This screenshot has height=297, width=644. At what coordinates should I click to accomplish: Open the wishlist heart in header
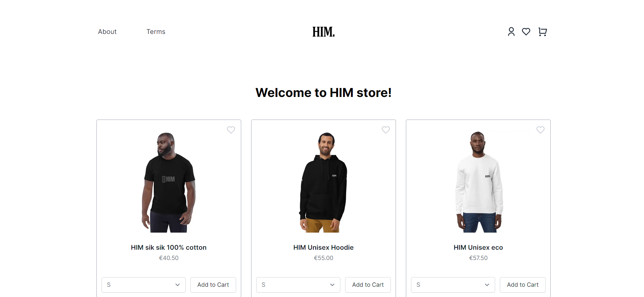pyautogui.click(x=526, y=32)
